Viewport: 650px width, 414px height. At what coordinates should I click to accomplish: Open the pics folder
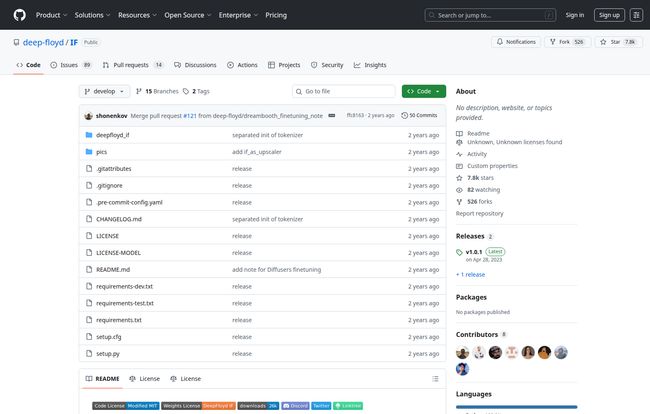click(101, 152)
